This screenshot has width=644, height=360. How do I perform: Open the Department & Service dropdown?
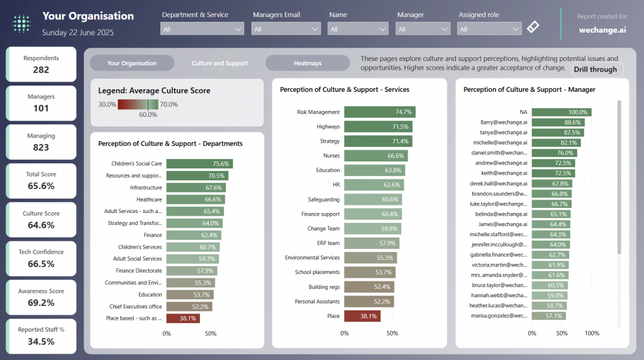coord(203,29)
